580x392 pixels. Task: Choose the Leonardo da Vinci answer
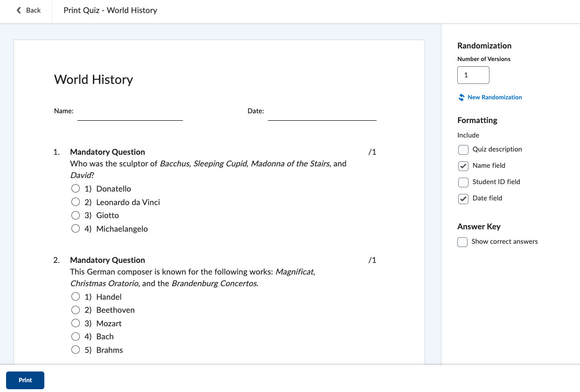point(76,202)
